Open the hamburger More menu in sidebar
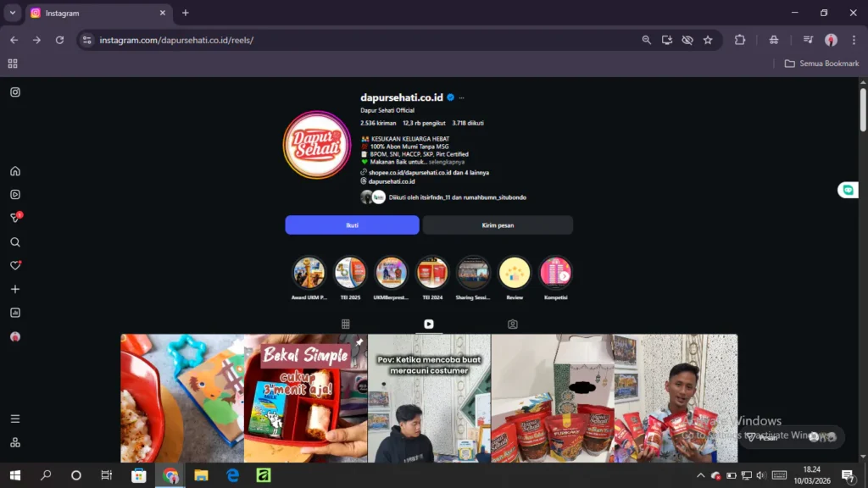 (x=15, y=419)
